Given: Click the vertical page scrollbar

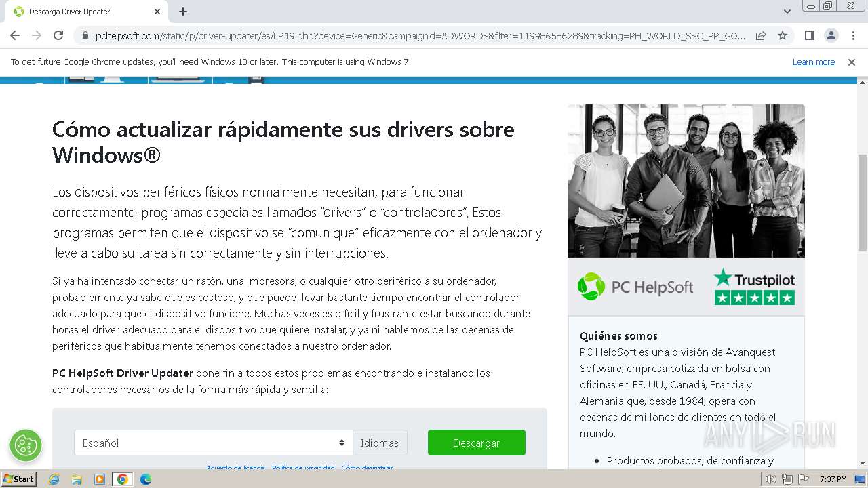Looking at the screenshot, I should 863,202.
